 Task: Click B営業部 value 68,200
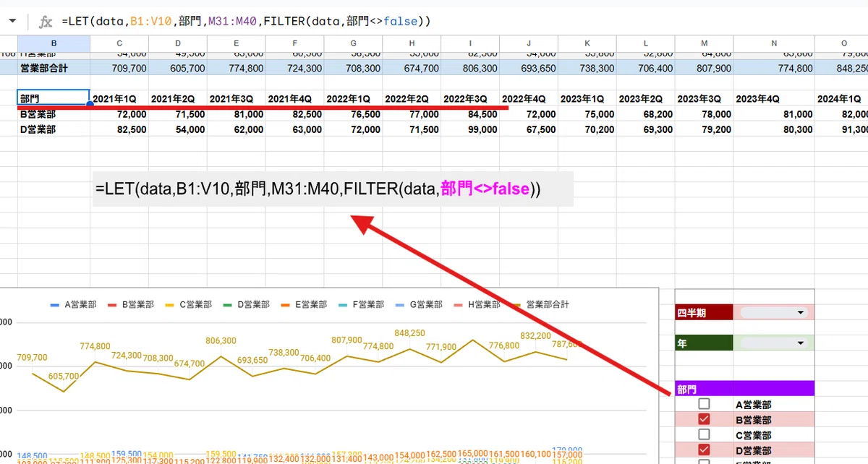coord(645,114)
